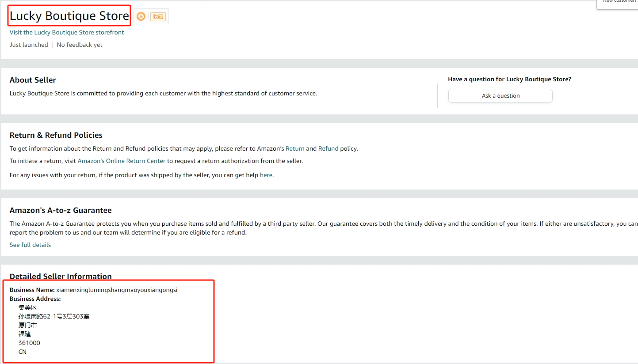Viewport: 638px width, 364px height.
Task: Click the Amazon's A-to-z Guarantee heading
Action: pyautogui.click(x=61, y=210)
